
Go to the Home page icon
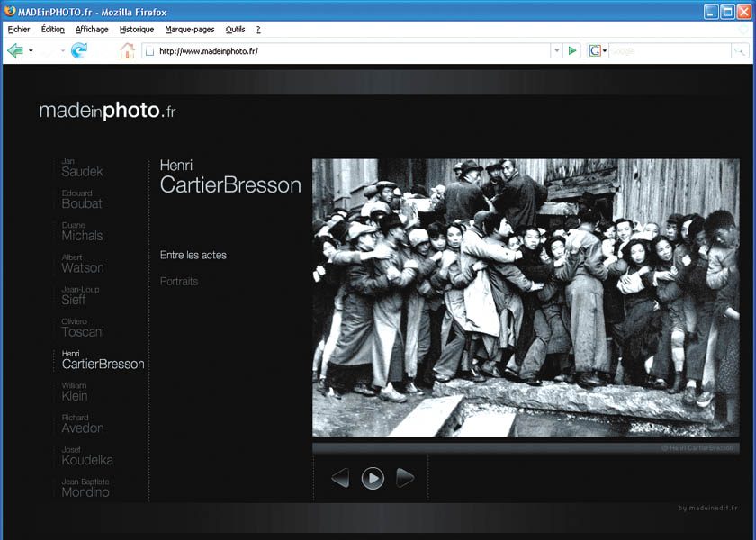point(127,50)
